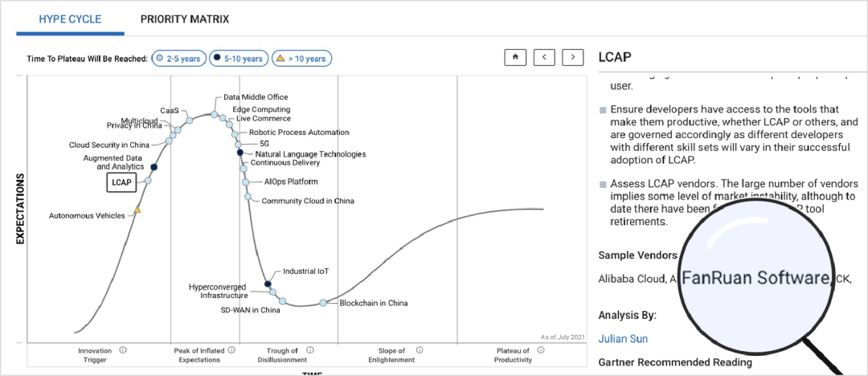The image size is (868, 376).
Task: Show info for Innovation Trigger phase
Action: (123, 350)
